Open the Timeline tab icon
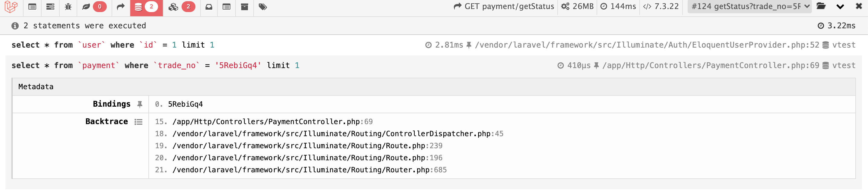 click(50, 7)
